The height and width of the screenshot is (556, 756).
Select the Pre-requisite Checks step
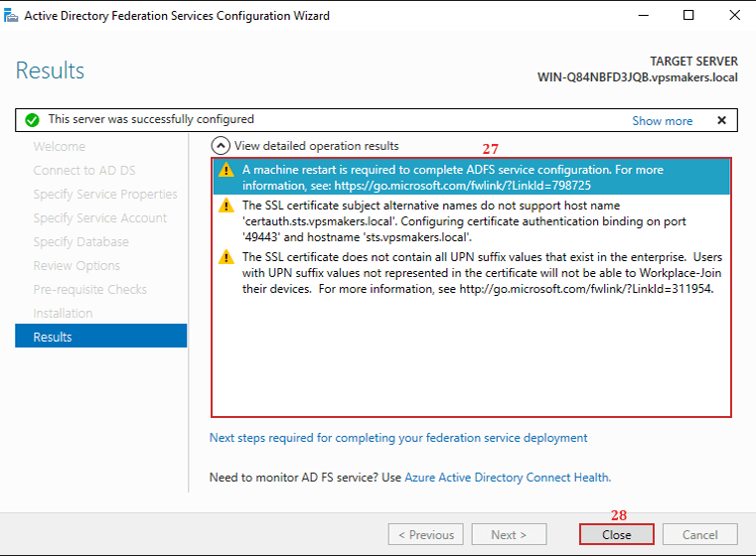click(90, 290)
